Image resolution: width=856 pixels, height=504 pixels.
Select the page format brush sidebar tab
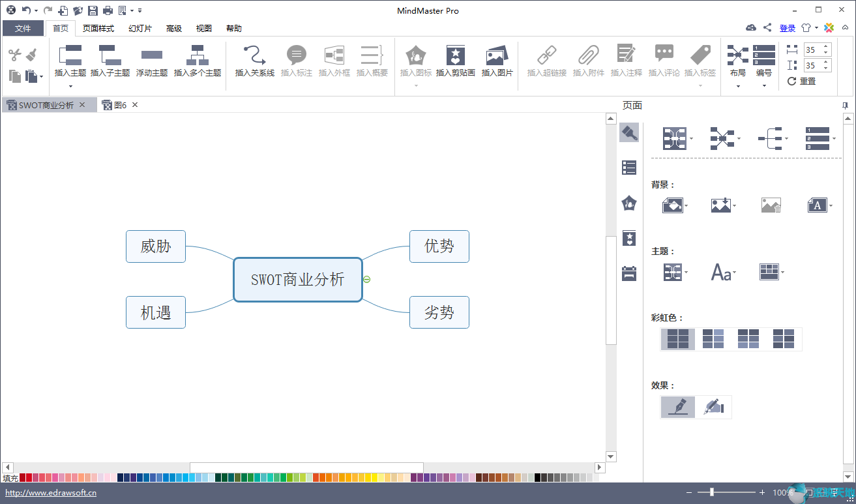tap(629, 132)
